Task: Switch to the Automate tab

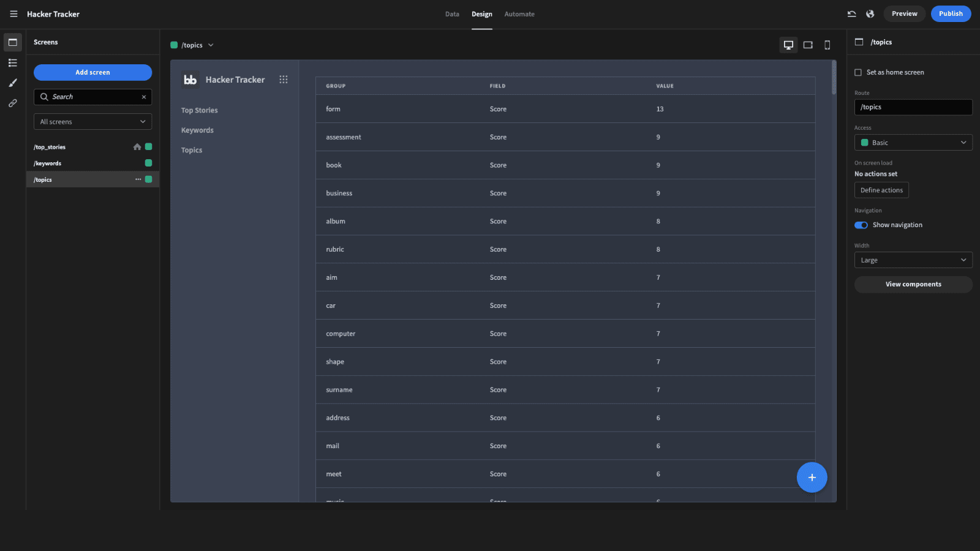Action: click(x=519, y=14)
